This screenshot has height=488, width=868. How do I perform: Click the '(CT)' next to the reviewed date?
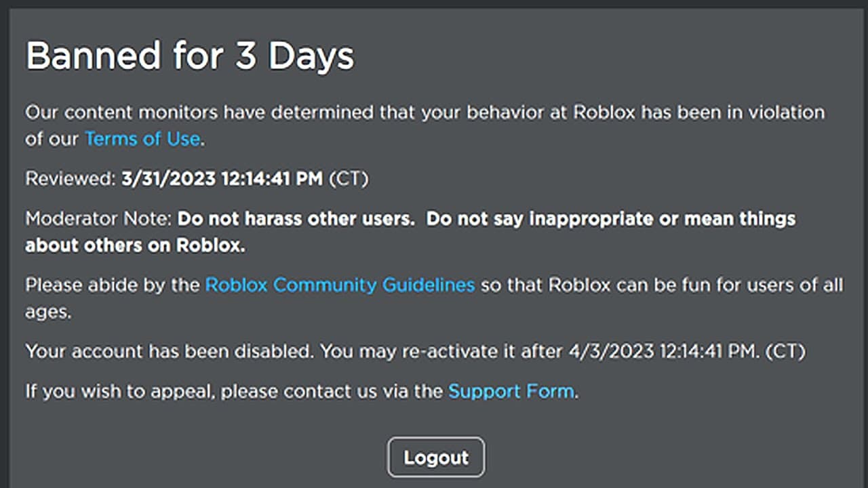click(x=349, y=179)
